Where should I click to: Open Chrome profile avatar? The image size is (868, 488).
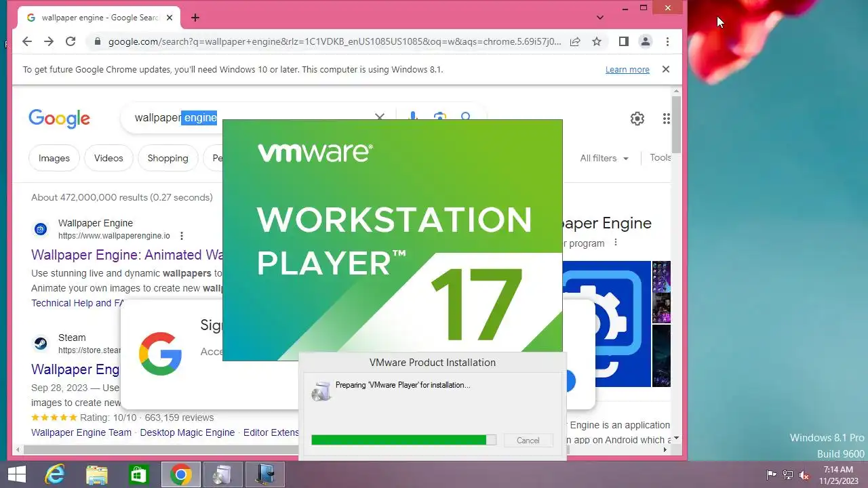(x=646, y=41)
